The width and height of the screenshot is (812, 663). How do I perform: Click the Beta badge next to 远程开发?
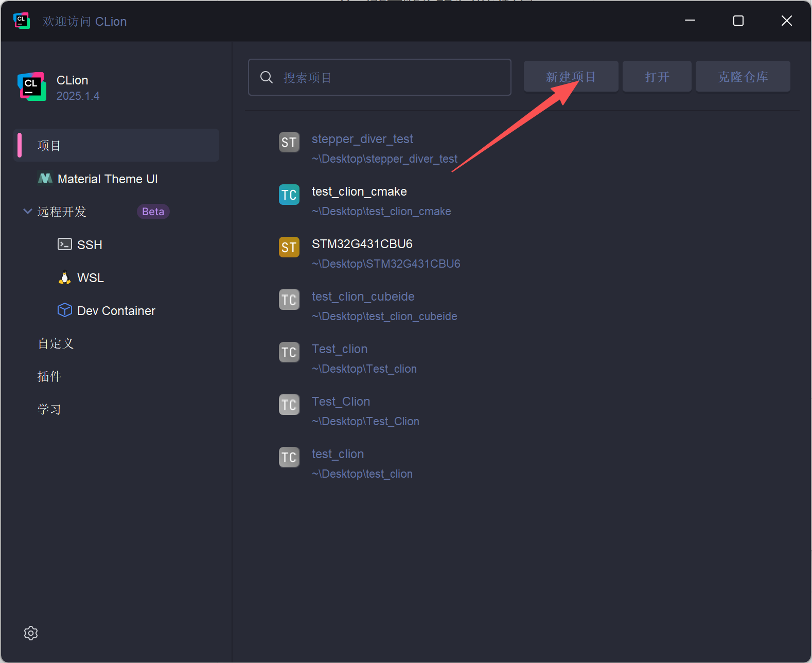153,212
